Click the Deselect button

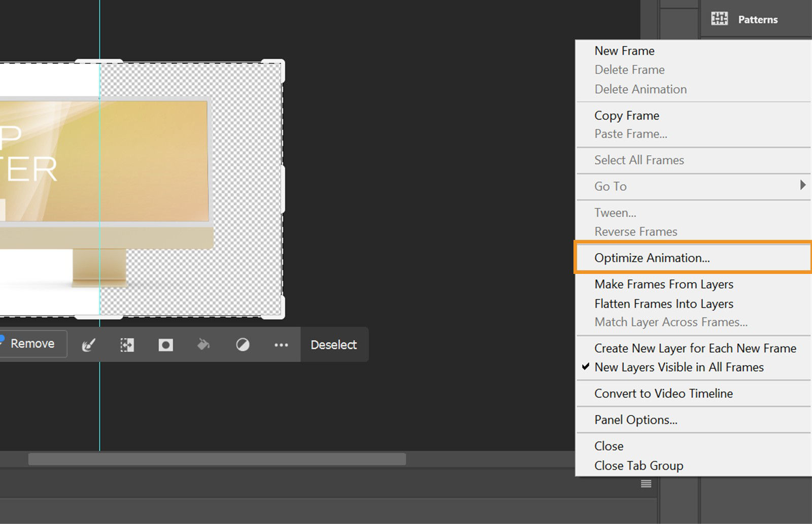point(334,345)
